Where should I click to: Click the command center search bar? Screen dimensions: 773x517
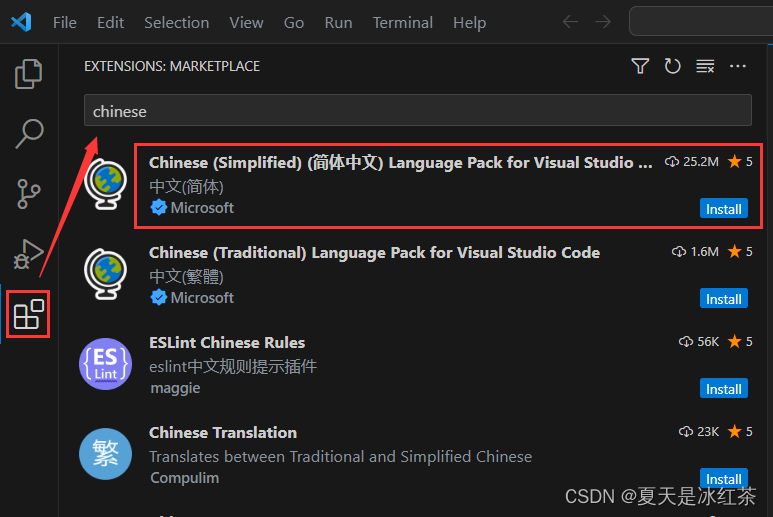701,21
